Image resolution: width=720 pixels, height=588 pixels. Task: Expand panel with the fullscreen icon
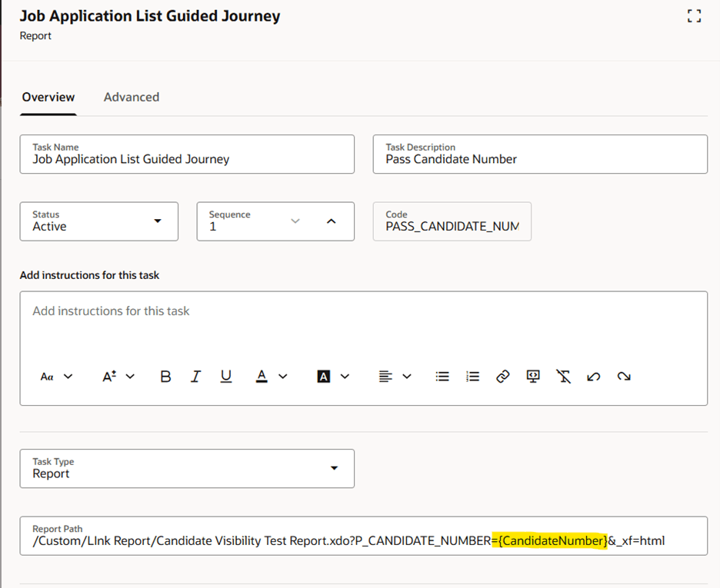(695, 16)
